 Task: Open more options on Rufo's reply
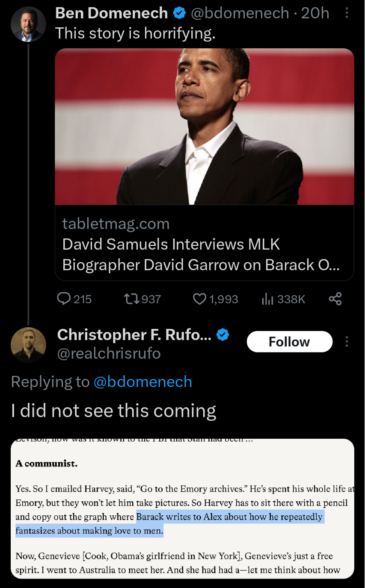(x=347, y=342)
